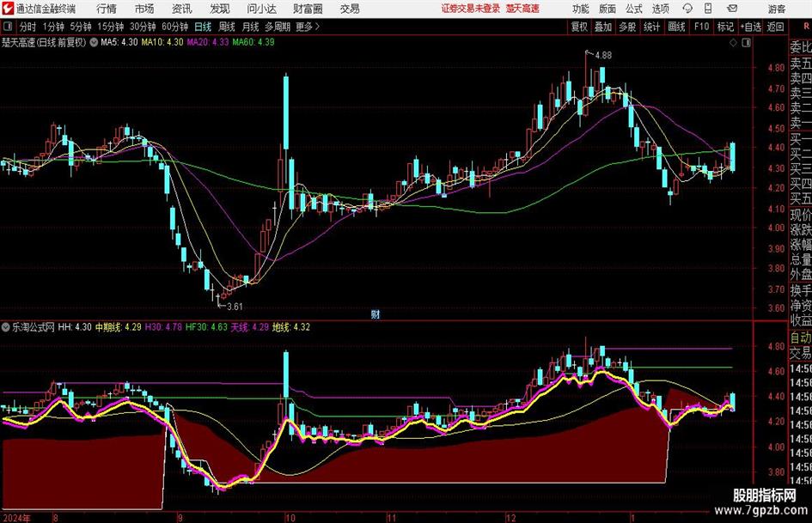The height and width of the screenshot is (523, 812).
Task: Click the HF30: 4.63 indicator label
Action: click(x=206, y=327)
